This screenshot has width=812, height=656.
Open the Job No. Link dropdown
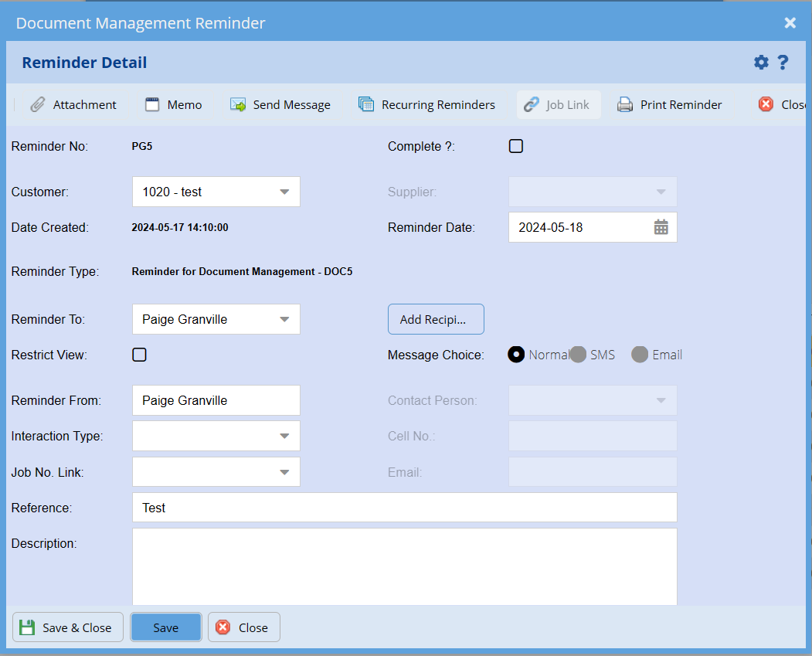(284, 471)
